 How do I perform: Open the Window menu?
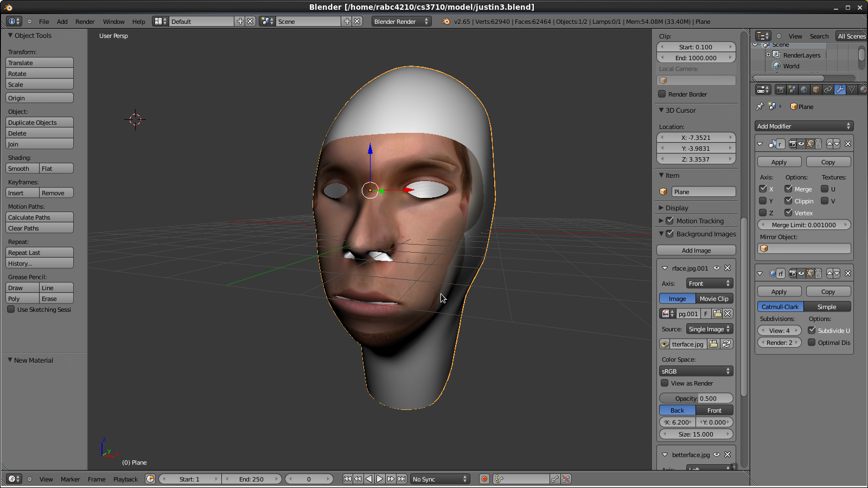(x=113, y=22)
